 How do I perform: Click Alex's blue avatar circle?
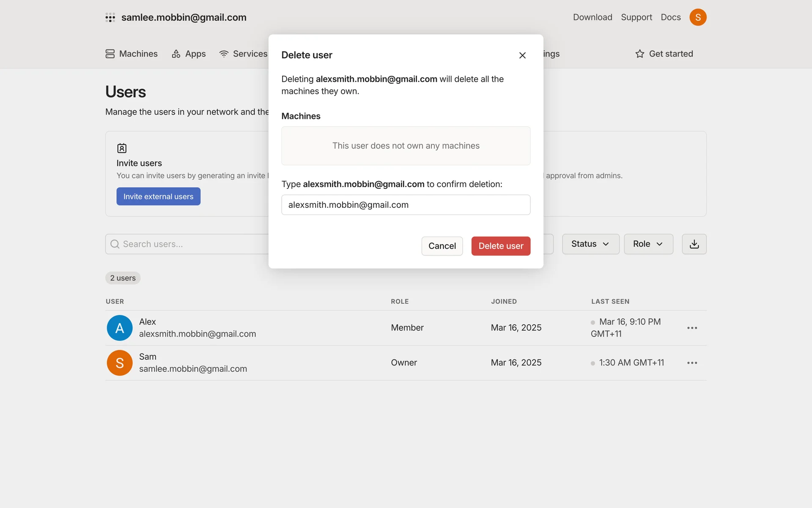(120, 328)
